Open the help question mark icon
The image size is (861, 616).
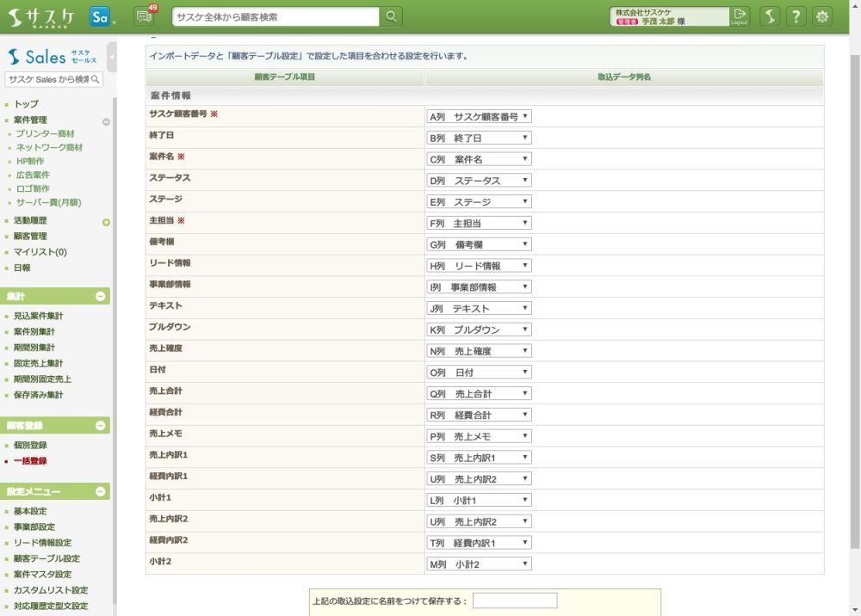[796, 16]
